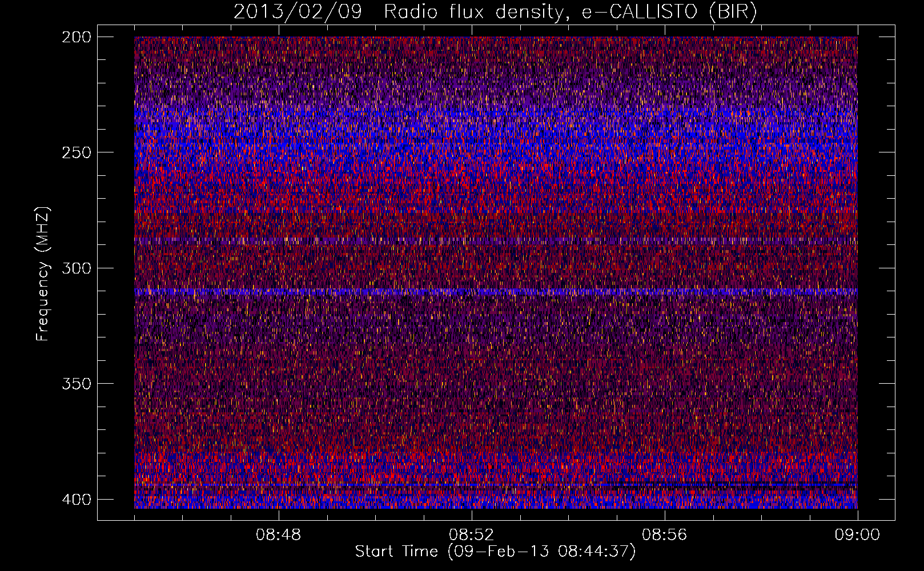The image size is (924, 571).
Task: Click the 08:48 time tick label
Action: click(x=279, y=535)
